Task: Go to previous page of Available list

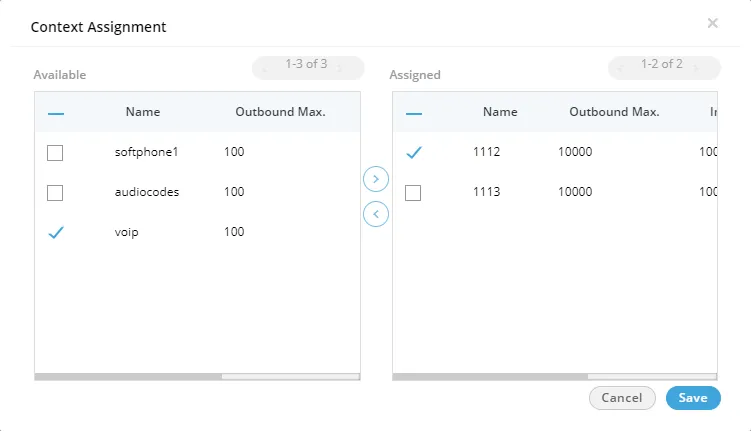Action: [265, 68]
